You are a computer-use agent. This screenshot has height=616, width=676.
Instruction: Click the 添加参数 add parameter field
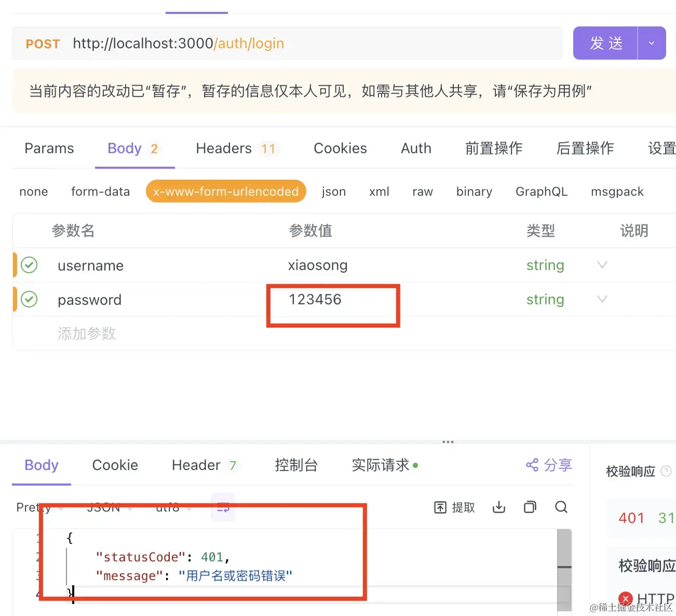coord(87,333)
